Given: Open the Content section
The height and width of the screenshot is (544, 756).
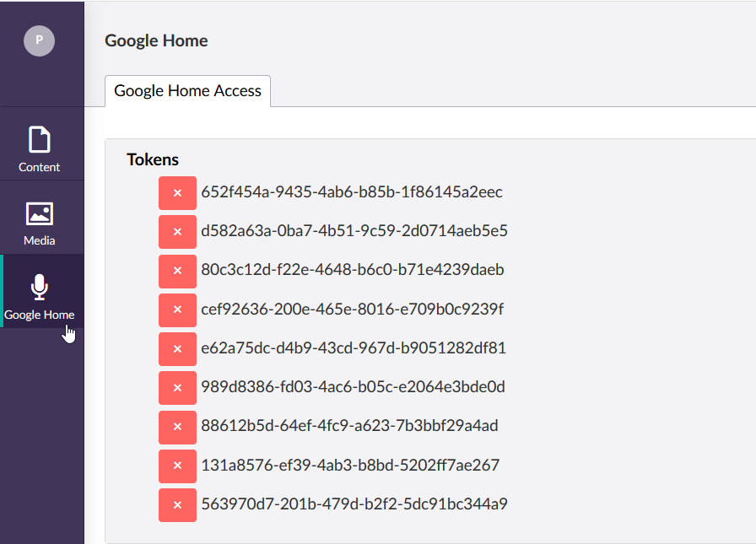Looking at the screenshot, I should 39,149.
